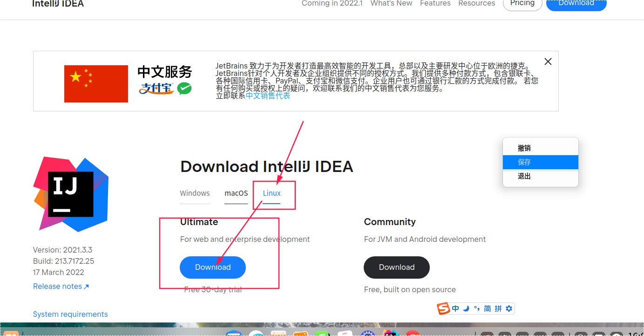Image resolution: width=644 pixels, height=336 pixels.
Task: Click the China flag image in banner
Action: 96,84
